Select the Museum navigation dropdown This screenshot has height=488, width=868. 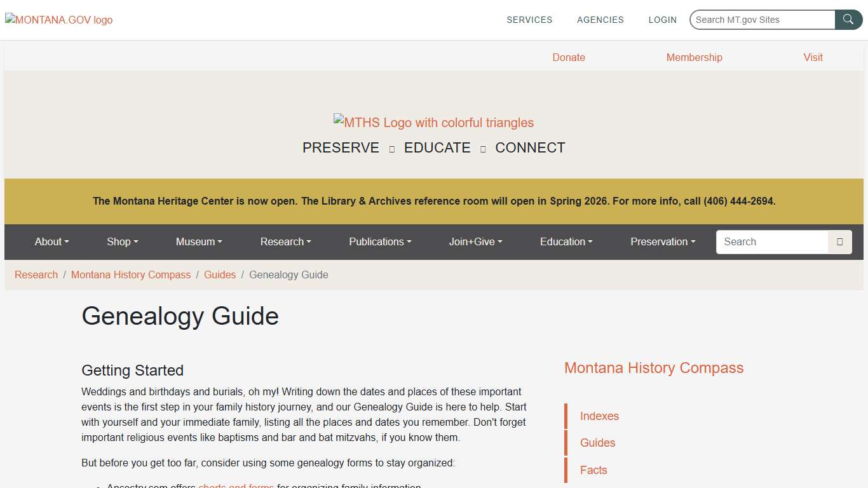(198, 242)
